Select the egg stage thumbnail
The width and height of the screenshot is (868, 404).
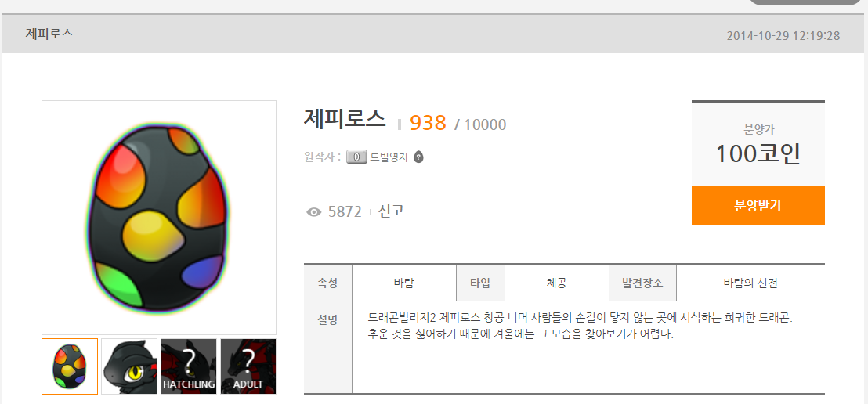70,366
